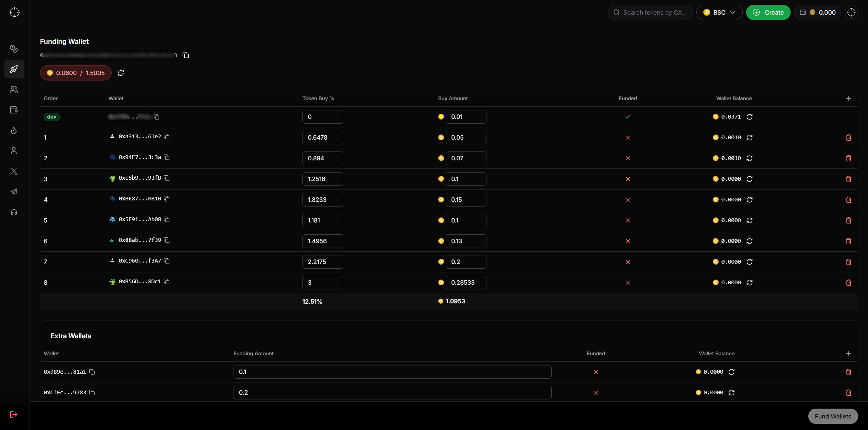Copy wallet address 0xB56D...8Dc1
This screenshot has height=430, width=868.
coord(167,282)
